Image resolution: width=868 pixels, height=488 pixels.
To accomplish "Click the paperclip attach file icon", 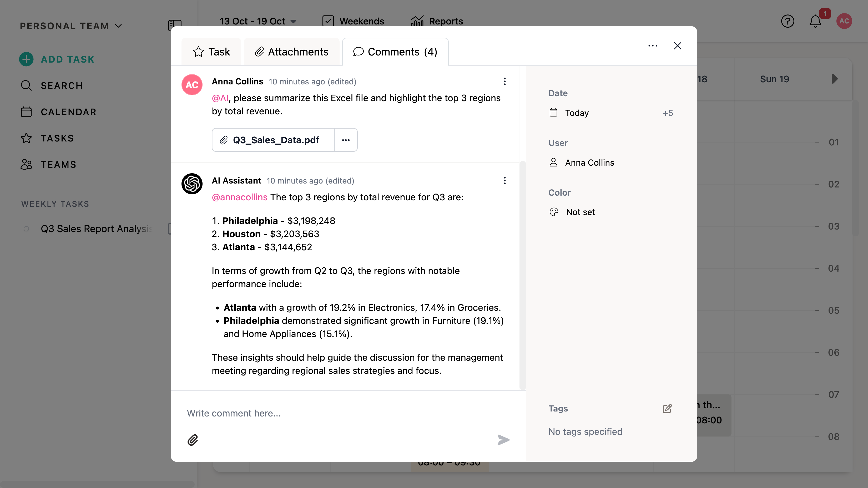I will (192, 440).
